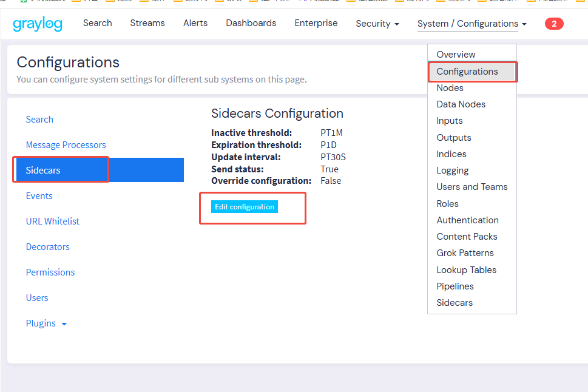This screenshot has height=392, width=588.
Task: Click the Override configuration False value
Action: [331, 181]
